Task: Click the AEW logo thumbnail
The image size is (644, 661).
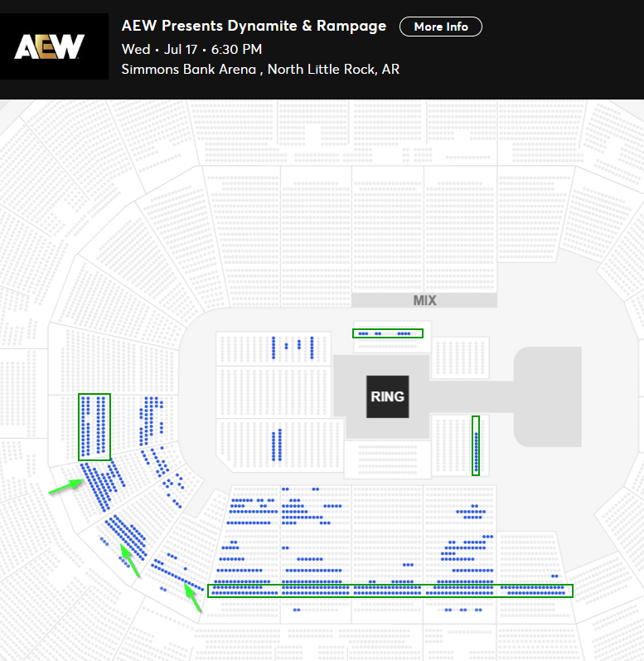Action: [55, 46]
